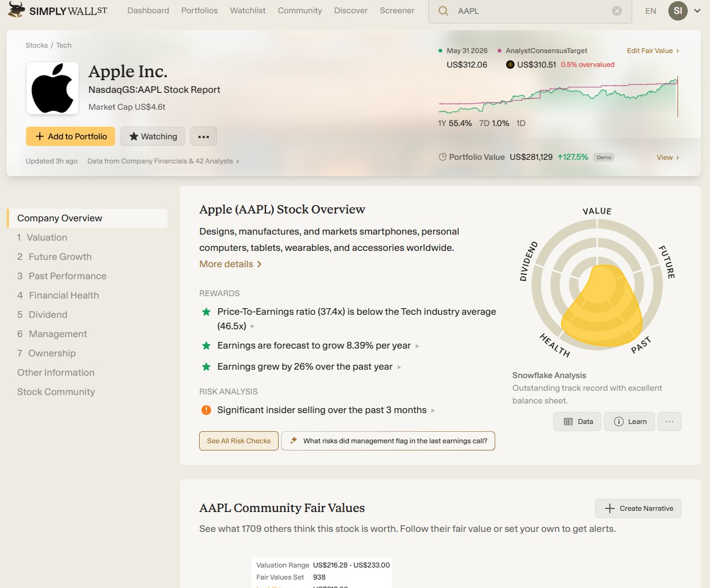The height and width of the screenshot is (588, 710).
Task: Clear the AAPL search text
Action: click(x=616, y=11)
